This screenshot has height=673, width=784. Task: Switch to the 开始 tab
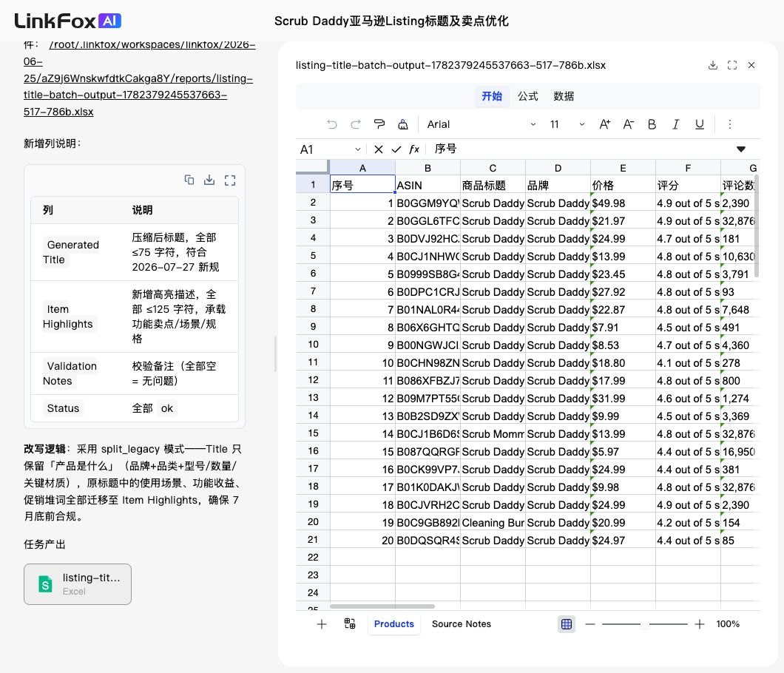coord(492,96)
